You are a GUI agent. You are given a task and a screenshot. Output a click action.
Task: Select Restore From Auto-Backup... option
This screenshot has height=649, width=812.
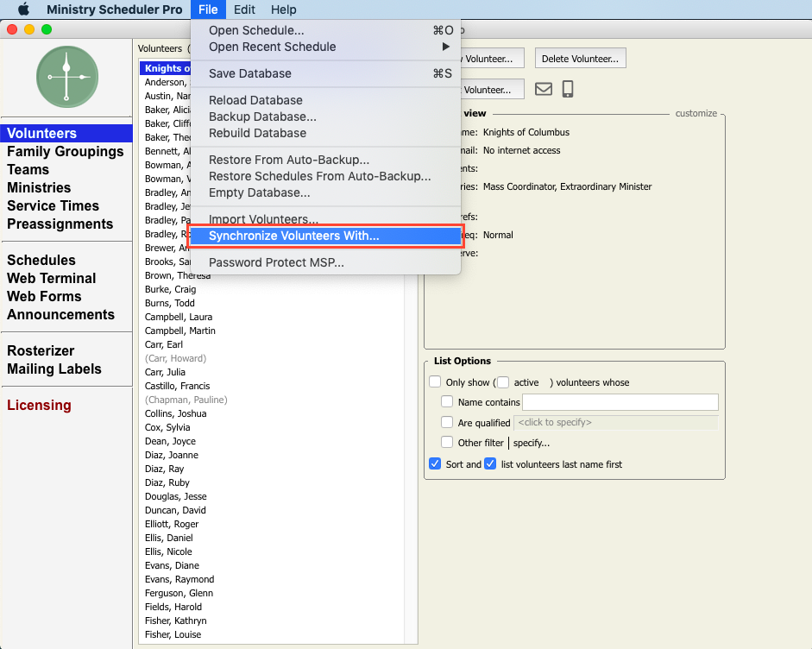pyautogui.click(x=325, y=160)
